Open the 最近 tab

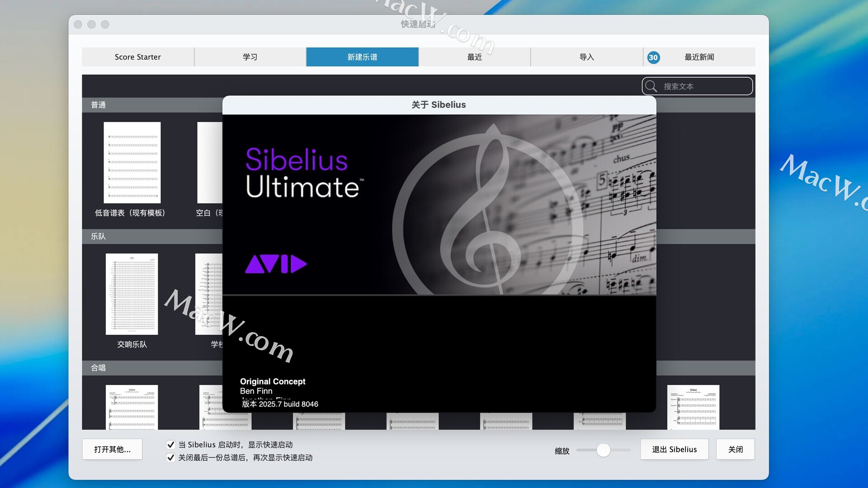[474, 57]
